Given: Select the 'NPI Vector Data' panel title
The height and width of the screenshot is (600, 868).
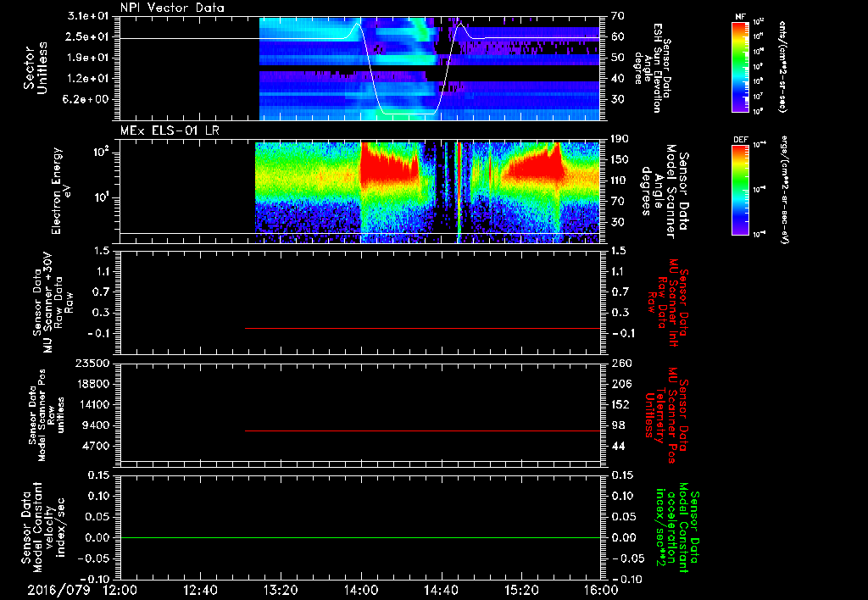Looking at the screenshot, I should coord(173,8).
